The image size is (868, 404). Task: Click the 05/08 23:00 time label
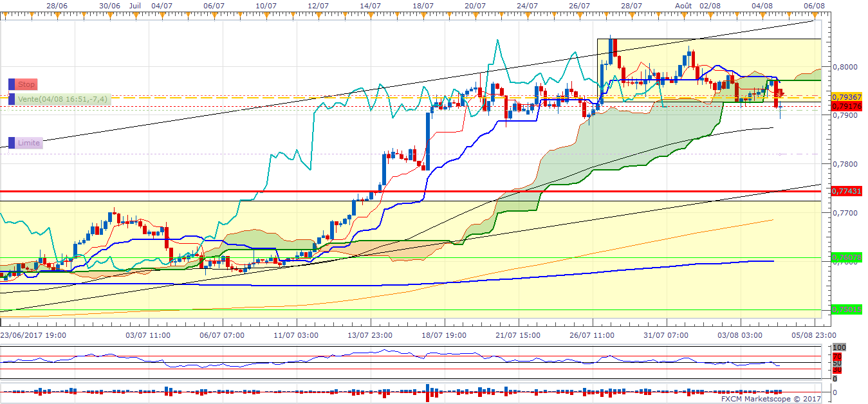pos(815,335)
